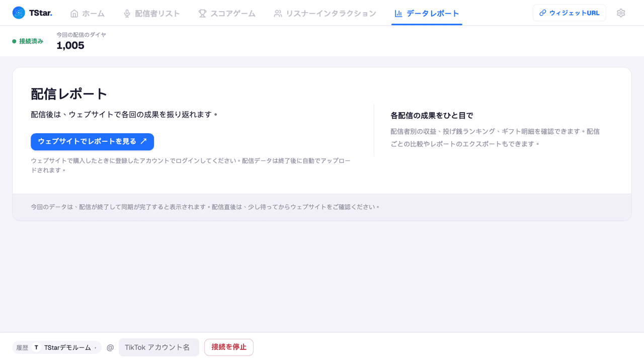This screenshot has height=362, width=644.
Task: Open the ホーム tab
Action: tap(88, 14)
